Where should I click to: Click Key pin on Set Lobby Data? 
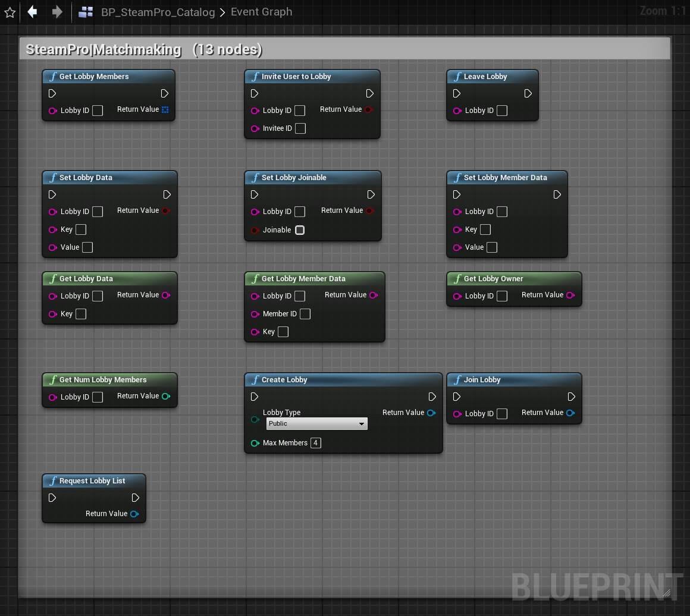pos(53,230)
